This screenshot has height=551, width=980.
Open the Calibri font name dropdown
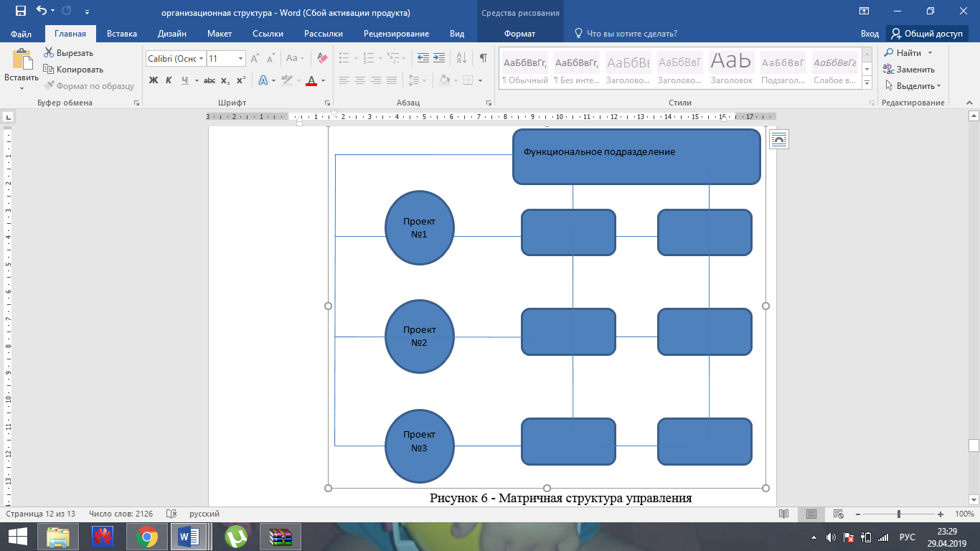(x=202, y=59)
